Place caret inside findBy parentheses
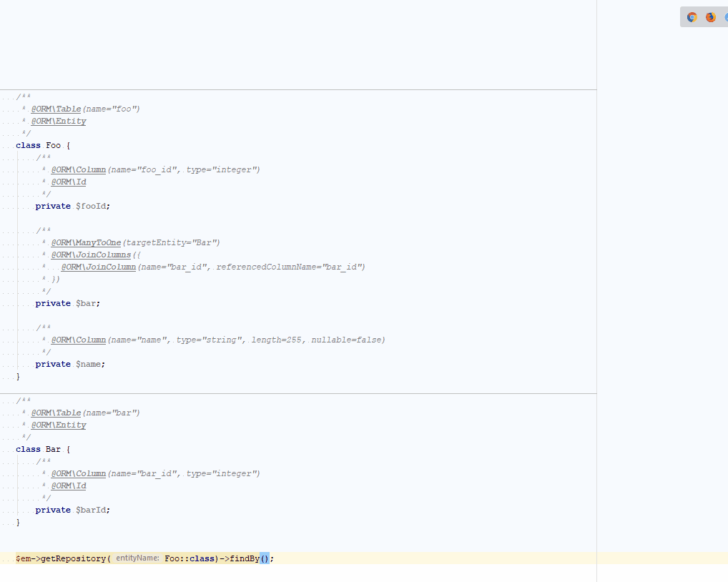 point(265,558)
